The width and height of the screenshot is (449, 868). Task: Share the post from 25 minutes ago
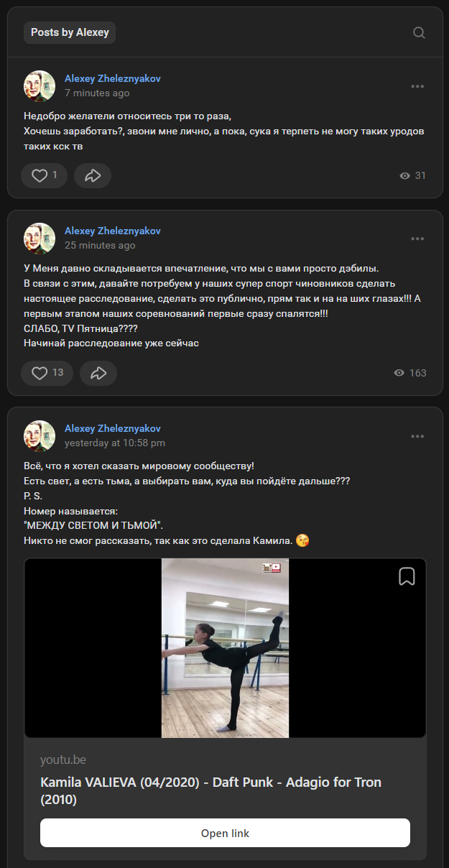pyautogui.click(x=98, y=373)
